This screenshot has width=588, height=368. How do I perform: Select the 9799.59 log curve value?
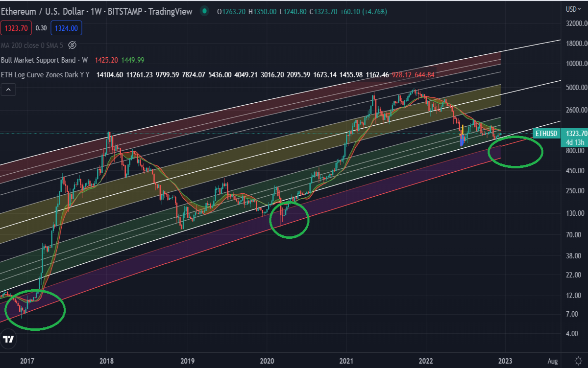click(x=167, y=75)
